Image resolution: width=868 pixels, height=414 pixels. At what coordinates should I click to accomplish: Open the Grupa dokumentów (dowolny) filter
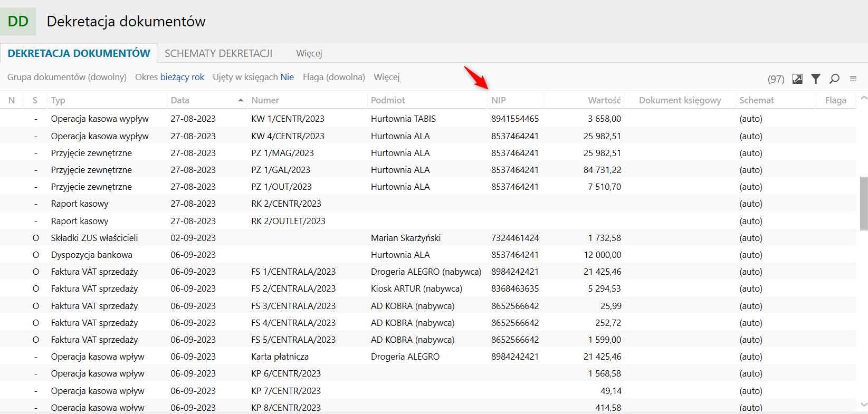67,77
